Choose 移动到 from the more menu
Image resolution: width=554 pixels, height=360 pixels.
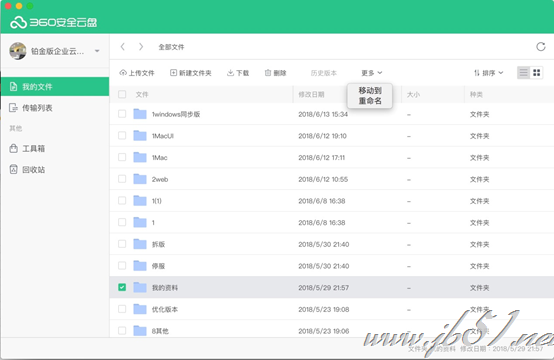tap(370, 90)
